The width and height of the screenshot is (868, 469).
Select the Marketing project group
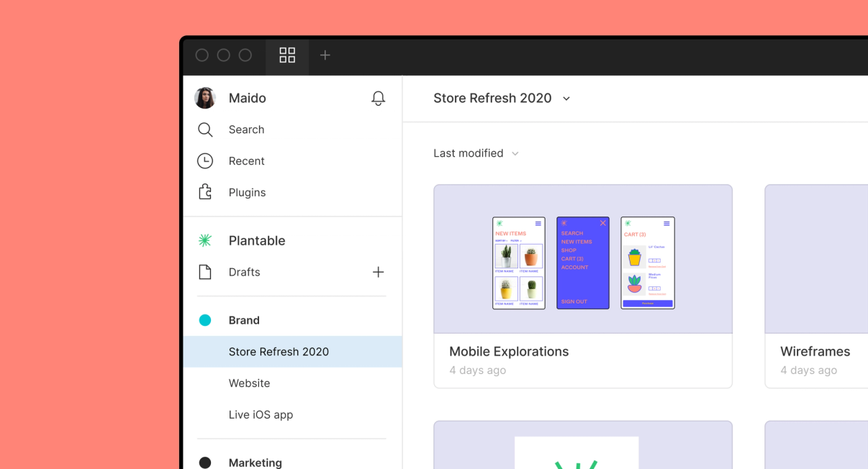(256, 463)
